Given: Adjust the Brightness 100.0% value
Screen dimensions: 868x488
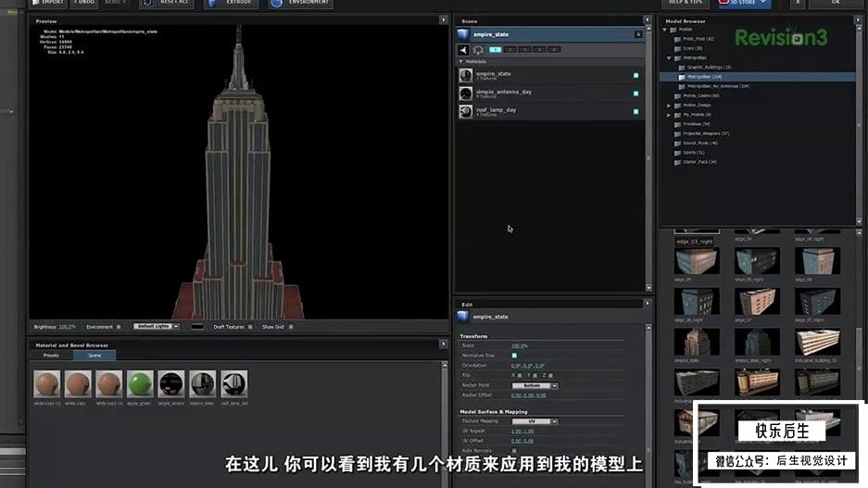Looking at the screenshot, I should point(67,327).
